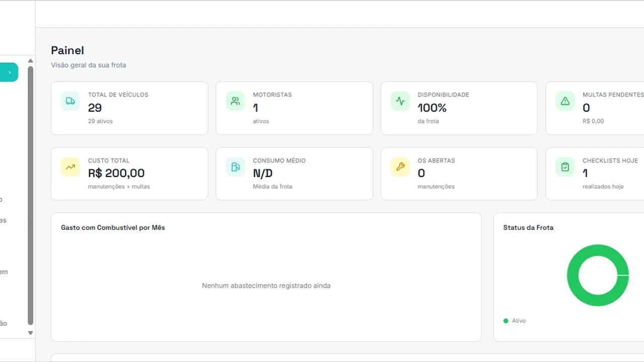The width and height of the screenshot is (644, 362).
Task: Click the 'CHECKLISTS HOJE' label
Action: pos(610,161)
